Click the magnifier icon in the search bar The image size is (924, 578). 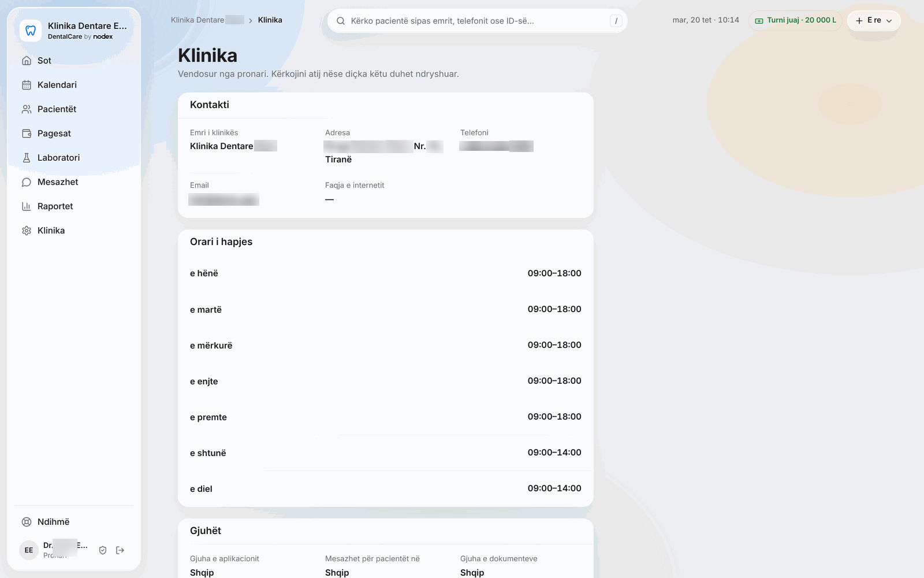341,21
